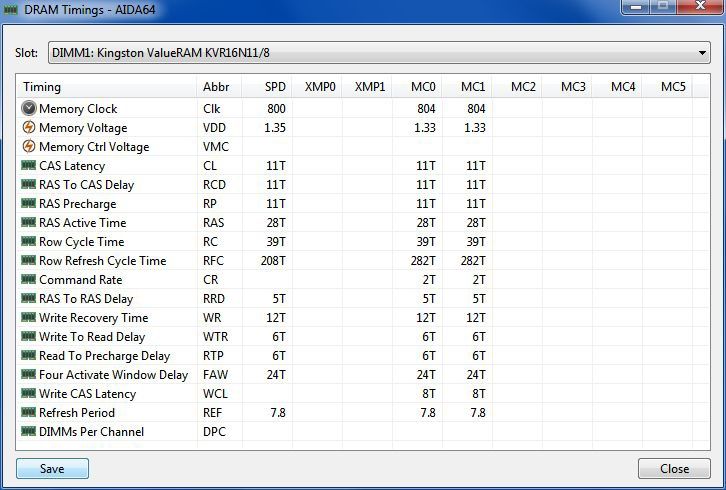Click the XMP1 column header
This screenshot has width=726, height=490.
tap(367, 87)
